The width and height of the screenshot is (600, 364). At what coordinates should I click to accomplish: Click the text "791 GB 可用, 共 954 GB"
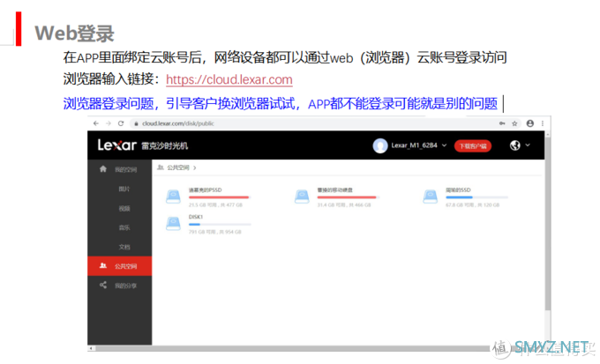215,232
